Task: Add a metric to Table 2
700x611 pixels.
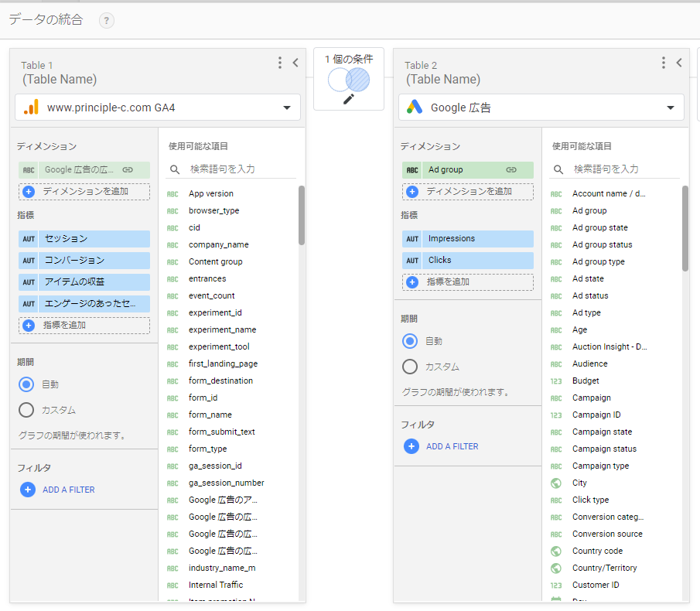Action: (x=468, y=282)
